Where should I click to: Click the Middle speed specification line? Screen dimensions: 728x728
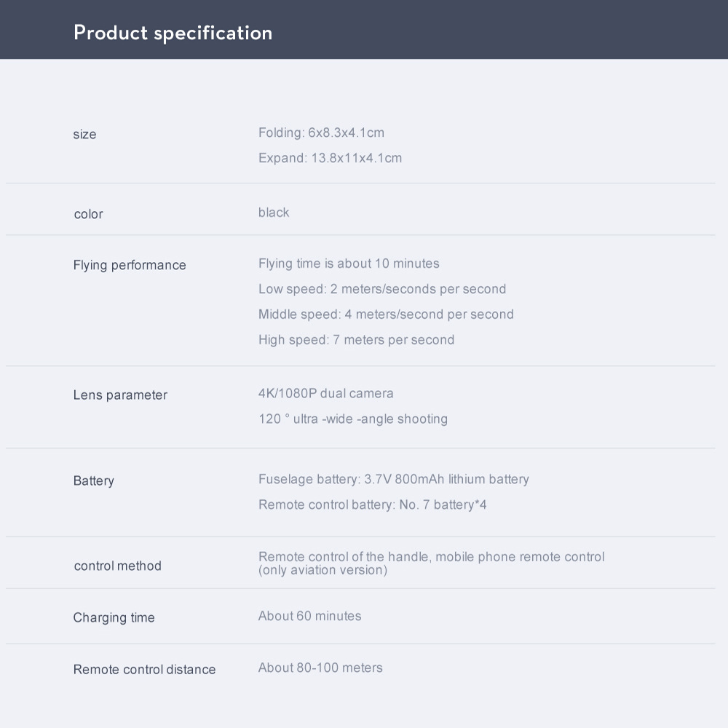tap(386, 314)
